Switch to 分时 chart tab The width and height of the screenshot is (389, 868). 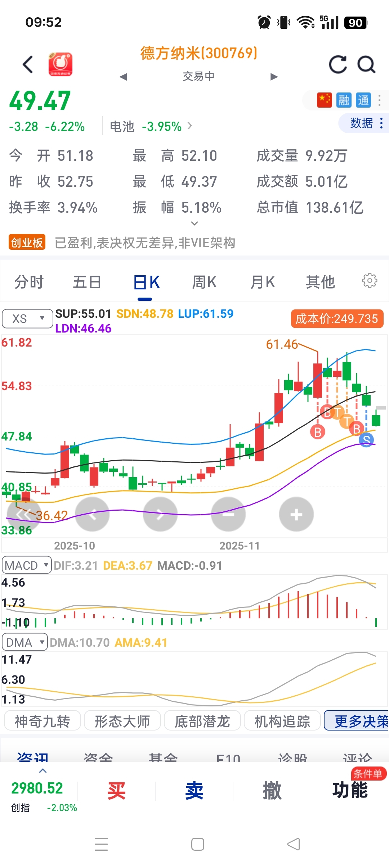pos(29,282)
